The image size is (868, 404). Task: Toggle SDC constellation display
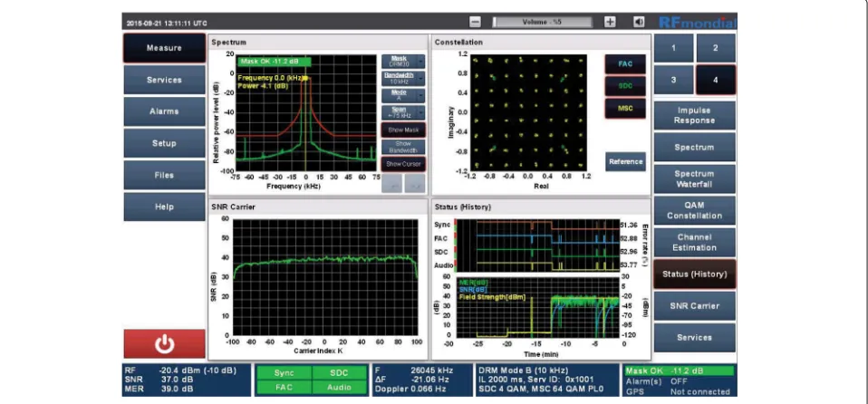(625, 86)
